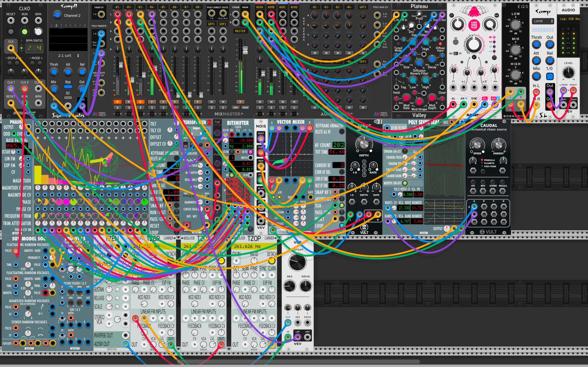Click the CLKD RUN button (green lit)
The image size is (588, 367).
pyautogui.click(x=25, y=32)
